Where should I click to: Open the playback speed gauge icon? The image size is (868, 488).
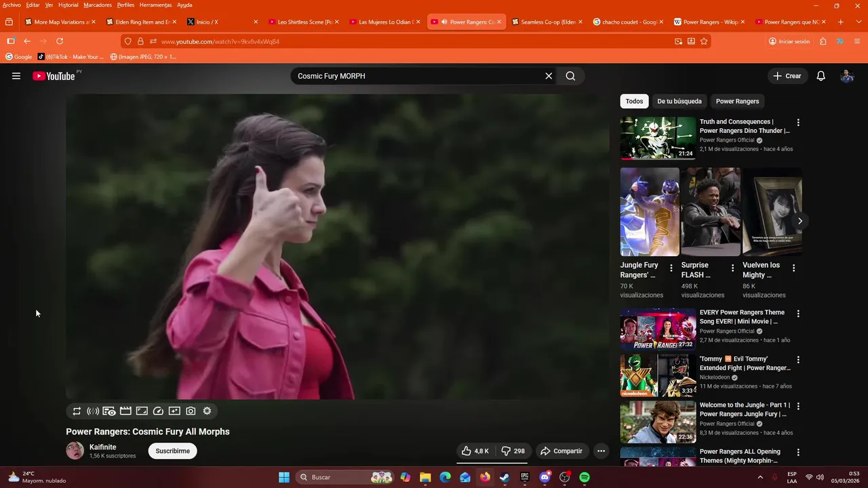coord(158,411)
